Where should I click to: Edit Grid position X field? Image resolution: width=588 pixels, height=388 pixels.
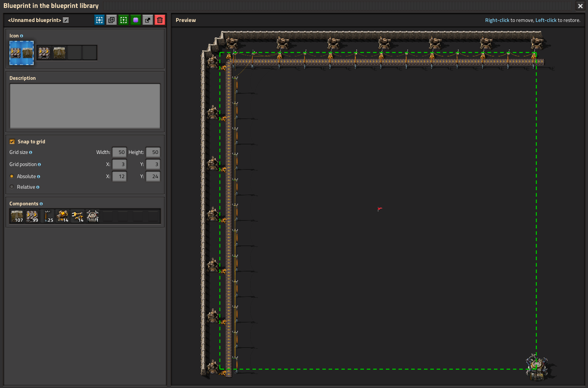(119, 164)
